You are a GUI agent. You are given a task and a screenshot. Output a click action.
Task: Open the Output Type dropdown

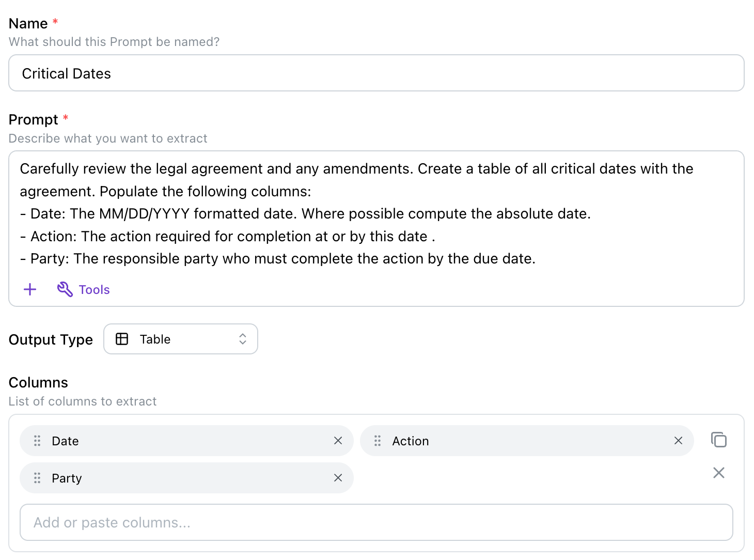pos(181,339)
